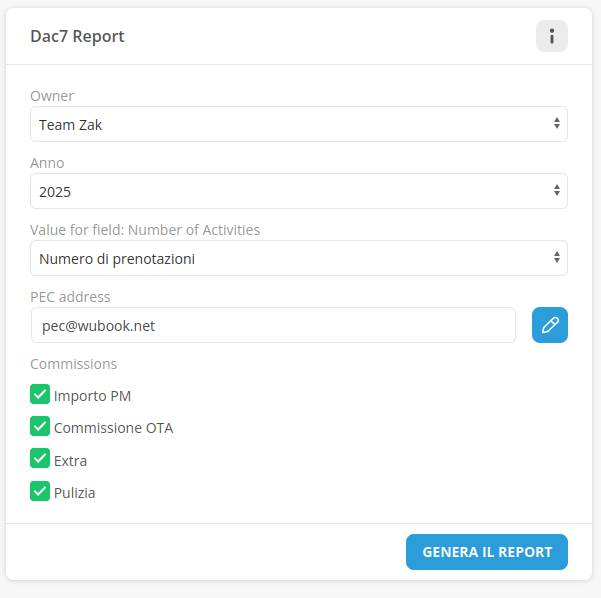
Task: Toggle the Commissione OTA checkbox
Action: [x=40, y=427]
